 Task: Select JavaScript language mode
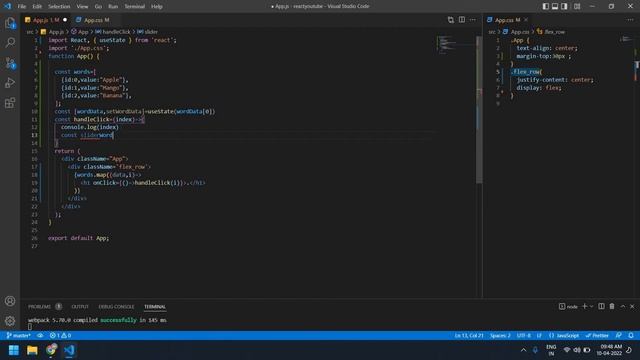point(564,336)
